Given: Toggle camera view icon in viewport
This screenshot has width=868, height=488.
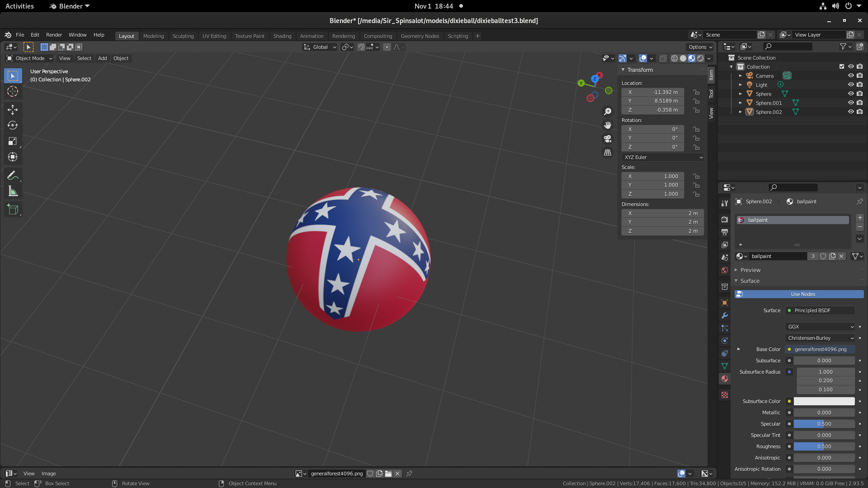Looking at the screenshot, I should tap(608, 139).
